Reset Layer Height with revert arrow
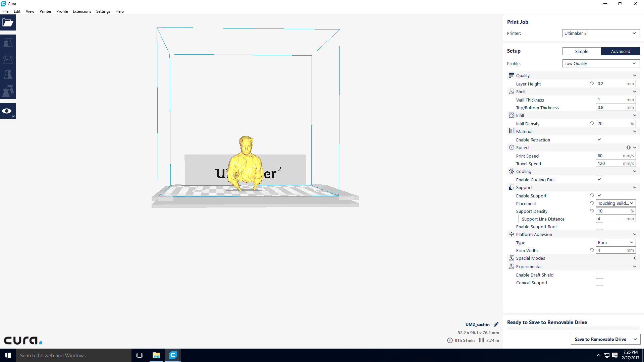644x362 pixels. pos(592,83)
